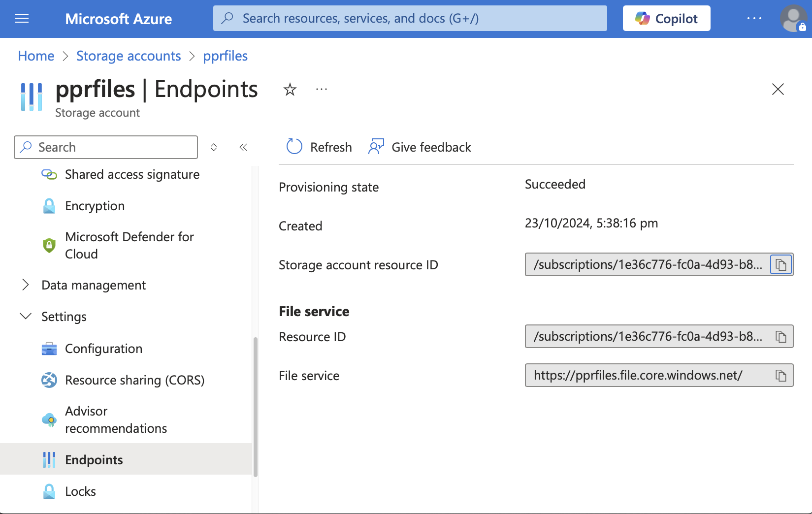The image size is (812, 514).
Task: Toggle expand/collapse all menu groups
Action: point(214,147)
